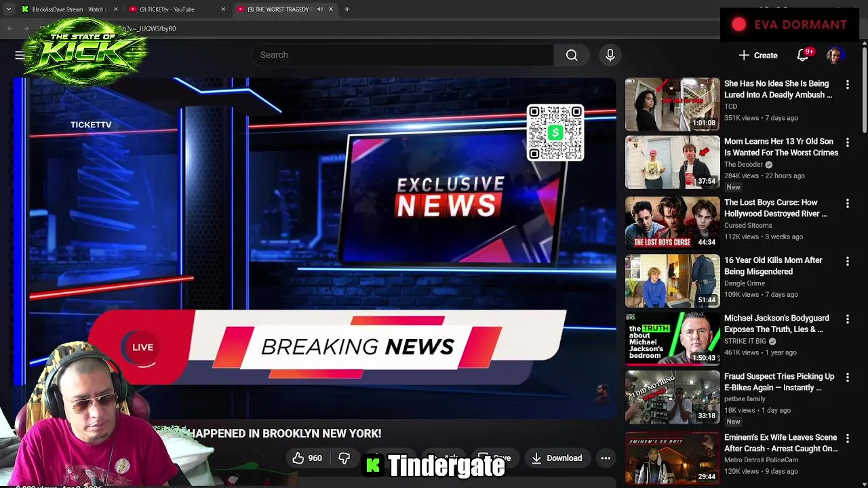The width and height of the screenshot is (868, 488).
Task: Click '284K views · 22 hours ago' text
Action: 764,176
